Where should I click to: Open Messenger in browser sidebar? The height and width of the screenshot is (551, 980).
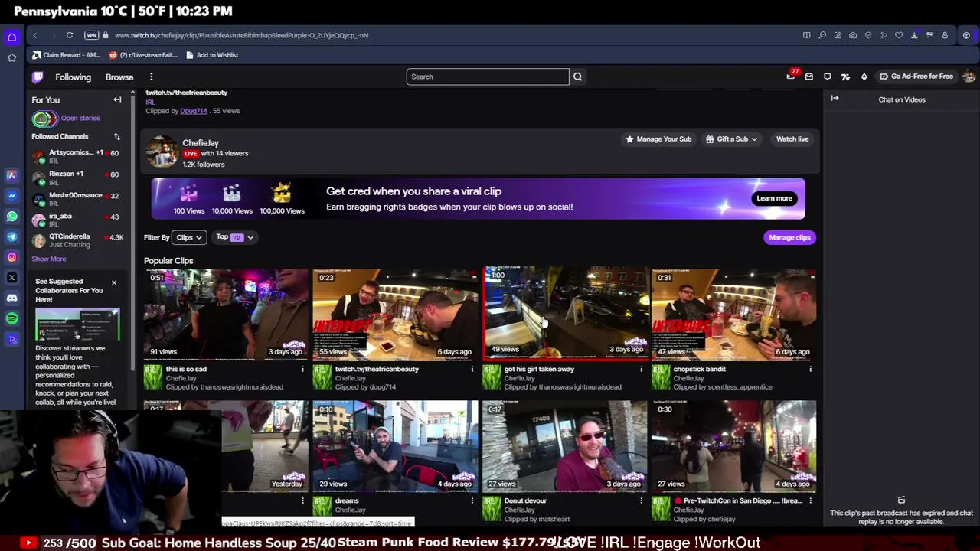(11, 196)
